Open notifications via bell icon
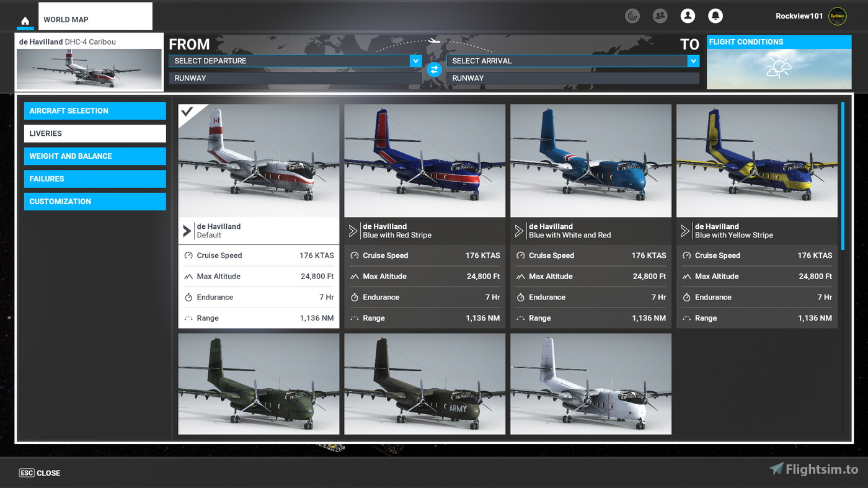The height and width of the screenshot is (488, 868). (715, 16)
